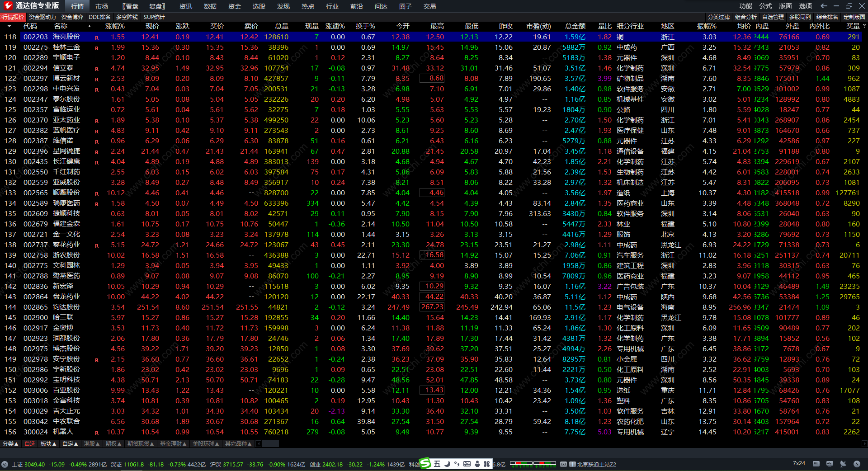Viewport: 868px width, 471px height.
Task: Click the 上证 index value 3049.40
Action: tap(35, 464)
